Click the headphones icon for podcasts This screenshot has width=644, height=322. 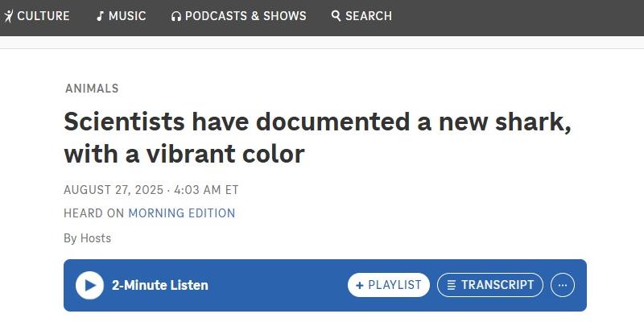point(176,16)
